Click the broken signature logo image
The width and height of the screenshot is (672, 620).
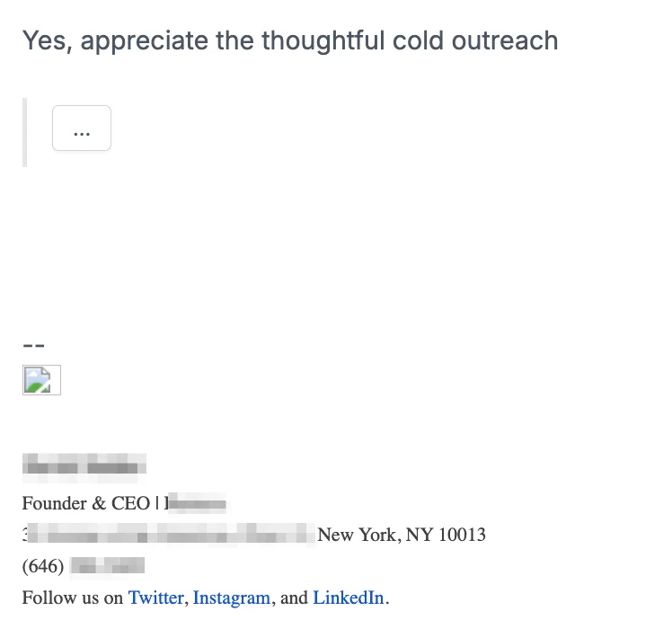41,379
